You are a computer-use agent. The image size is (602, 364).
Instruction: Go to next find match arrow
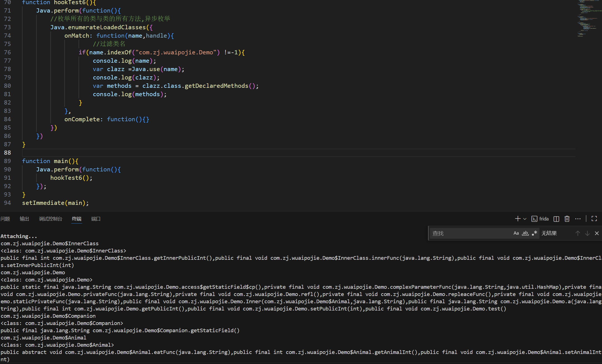587,233
